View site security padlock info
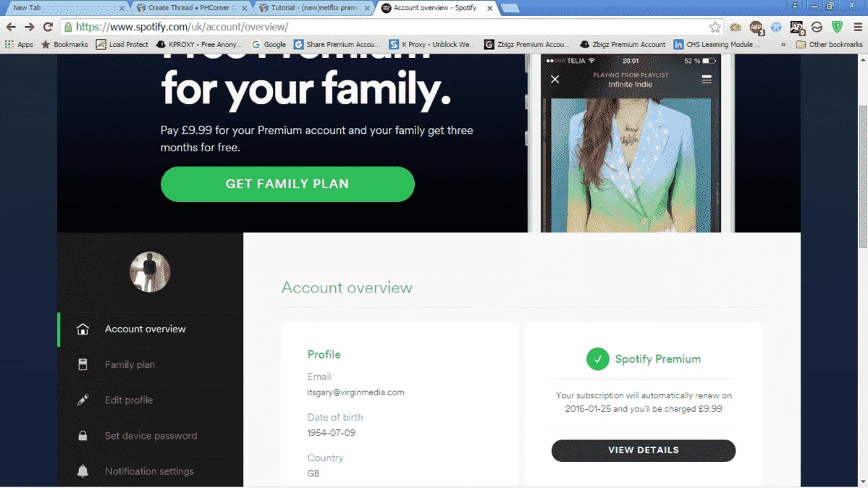Image resolution: width=868 pixels, height=488 pixels. tap(68, 27)
